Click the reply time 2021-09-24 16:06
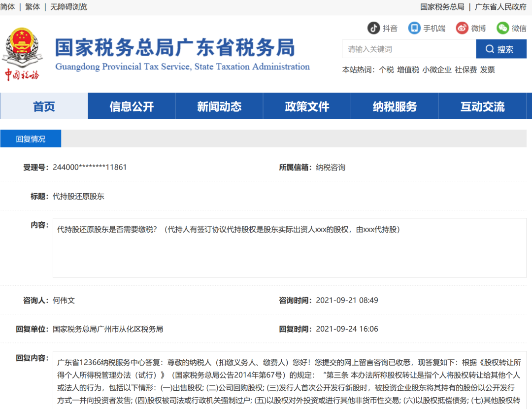This screenshot has height=409, width=532. point(347,329)
